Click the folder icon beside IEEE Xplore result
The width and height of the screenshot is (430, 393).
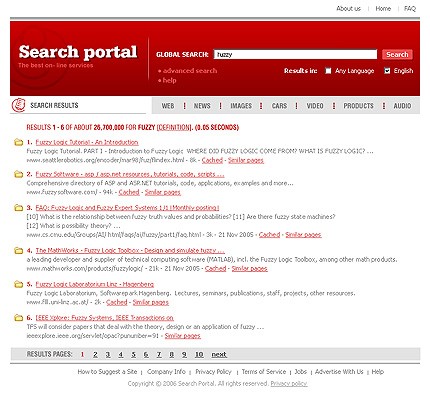pos(19,318)
